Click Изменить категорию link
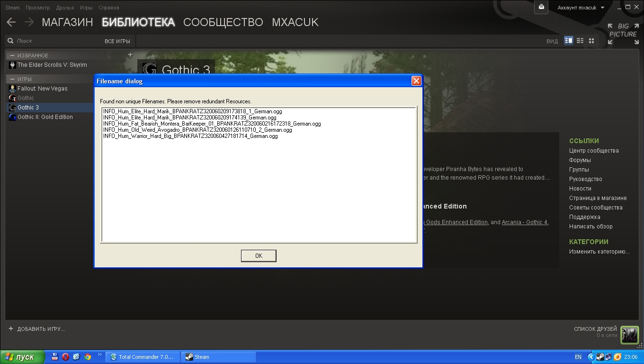The height and width of the screenshot is (364, 644). (599, 252)
